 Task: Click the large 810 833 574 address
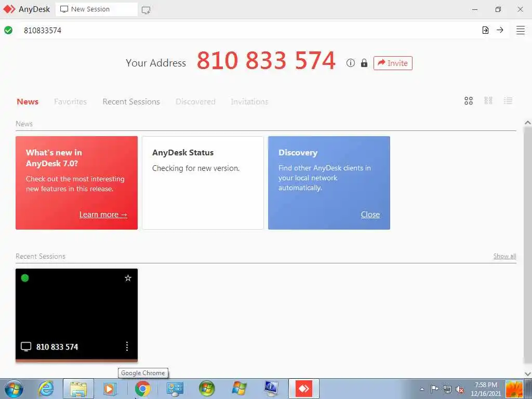(266, 61)
